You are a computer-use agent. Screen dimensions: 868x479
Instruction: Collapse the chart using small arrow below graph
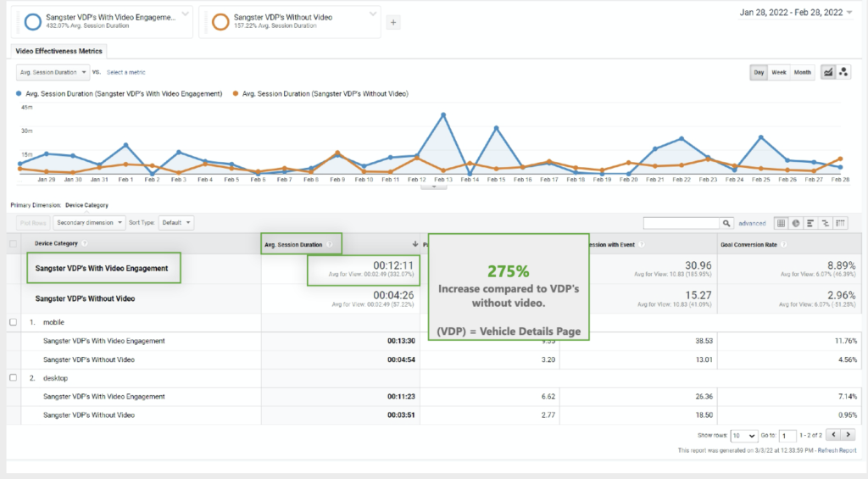tap(434, 187)
